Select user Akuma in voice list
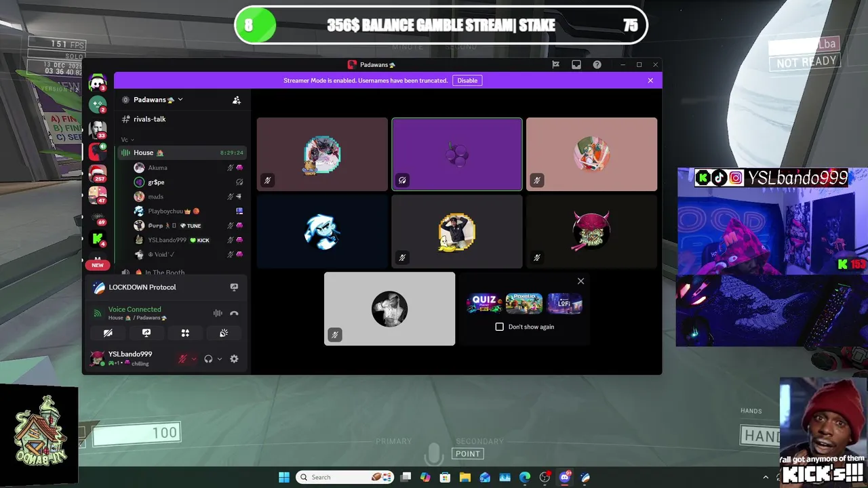 [x=187, y=167]
